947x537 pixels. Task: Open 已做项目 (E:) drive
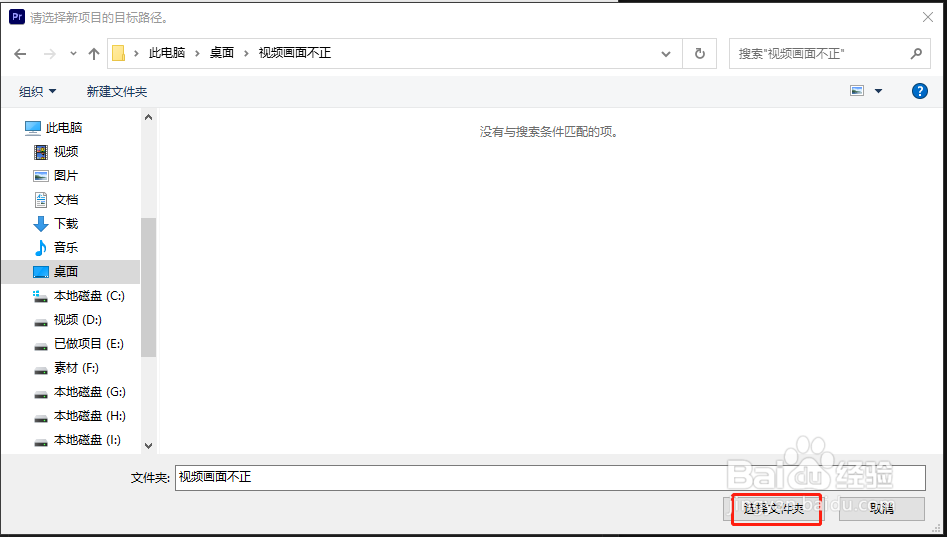[x=79, y=344]
